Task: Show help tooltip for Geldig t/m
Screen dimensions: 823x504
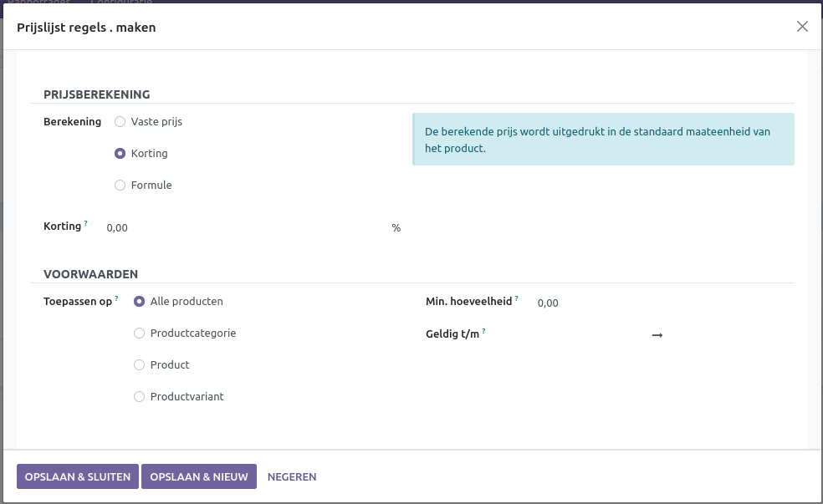Action: click(x=484, y=331)
